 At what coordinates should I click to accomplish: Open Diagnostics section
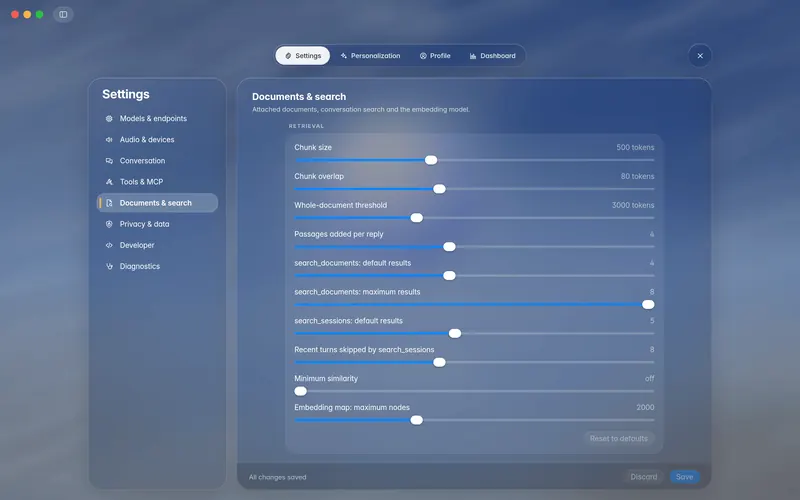157,266
